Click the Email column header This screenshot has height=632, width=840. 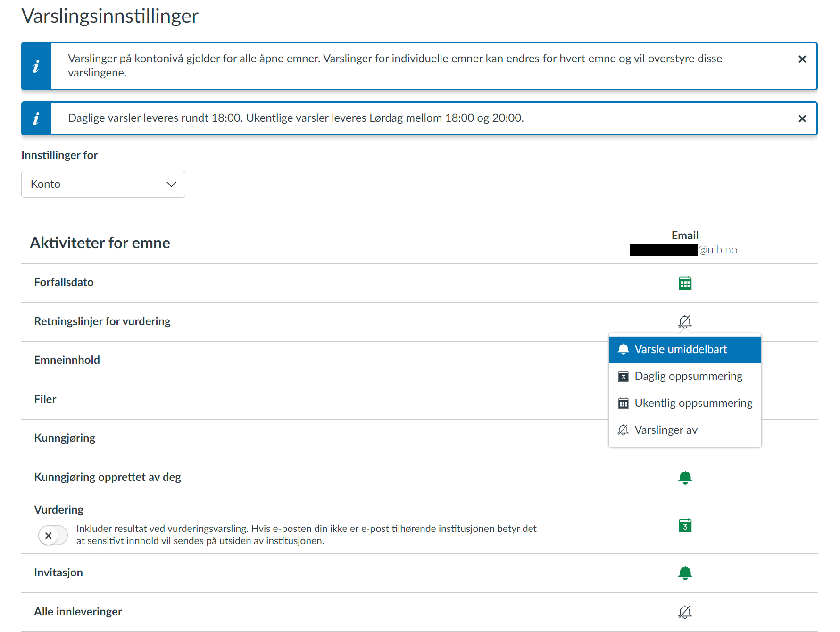685,235
